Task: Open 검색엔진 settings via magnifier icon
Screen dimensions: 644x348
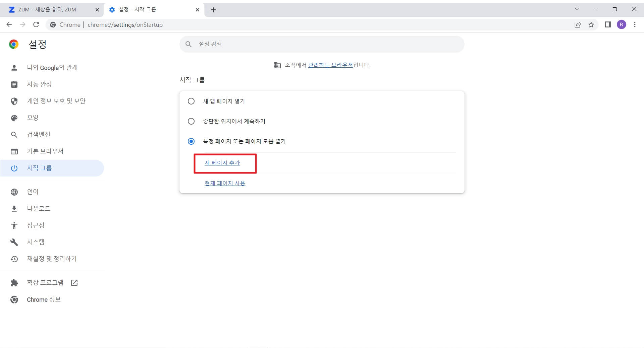Action: (x=14, y=134)
